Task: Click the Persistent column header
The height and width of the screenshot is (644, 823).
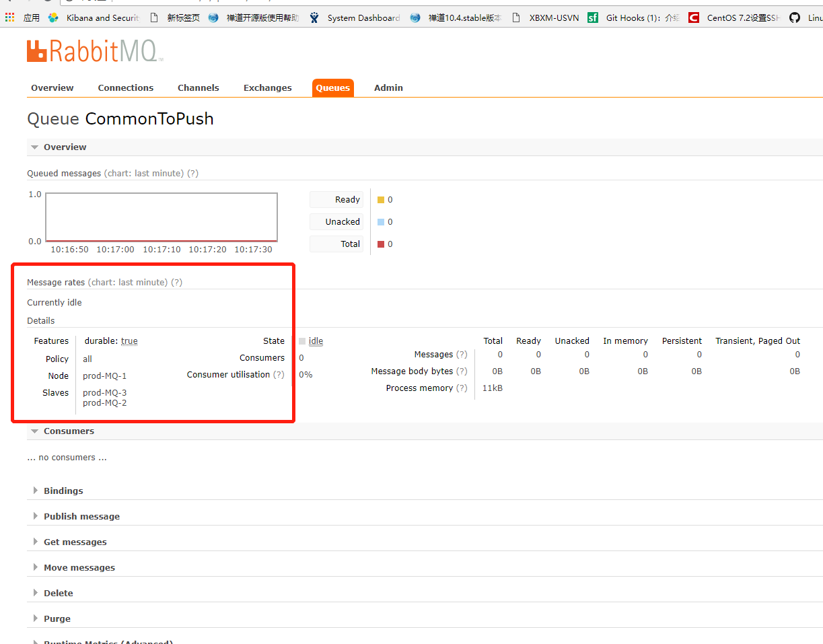Action: coord(682,341)
